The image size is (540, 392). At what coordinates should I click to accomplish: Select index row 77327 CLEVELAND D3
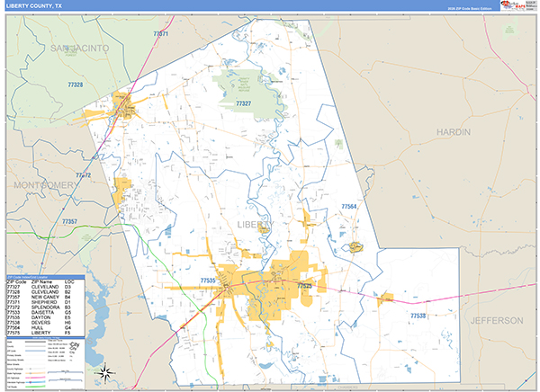coord(39,287)
